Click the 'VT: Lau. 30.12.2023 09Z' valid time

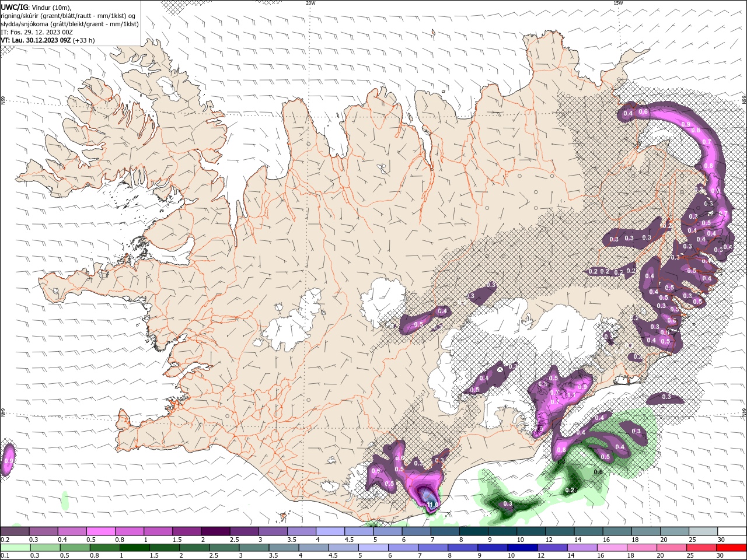click(36, 40)
